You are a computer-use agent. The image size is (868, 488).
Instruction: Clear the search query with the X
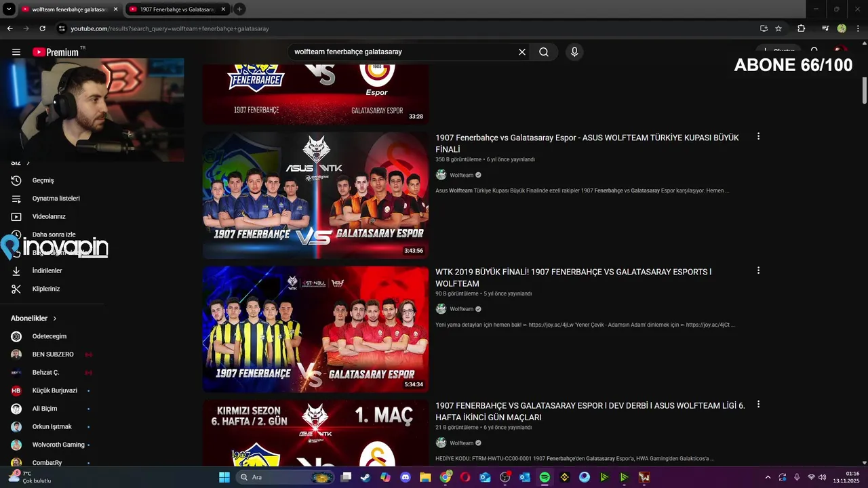tap(522, 52)
